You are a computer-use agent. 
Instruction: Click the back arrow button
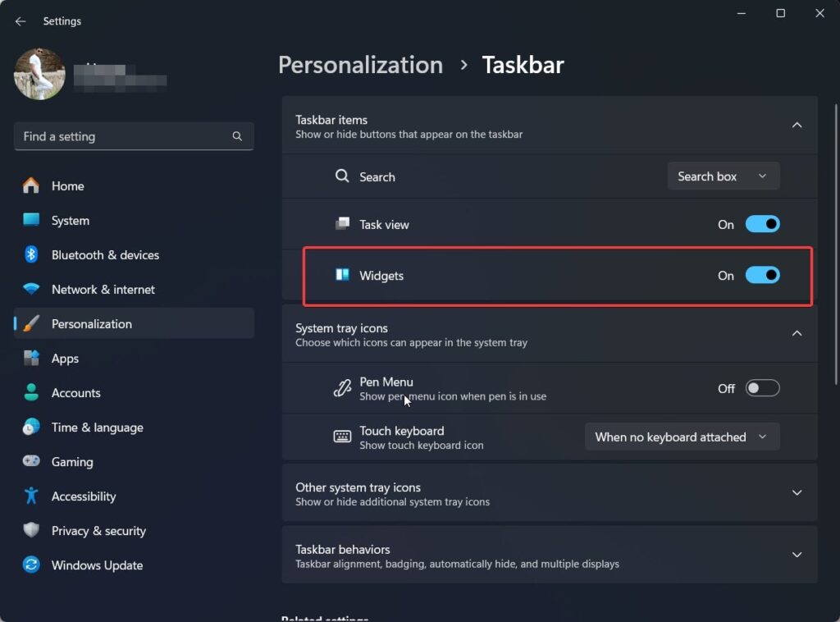[21, 21]
